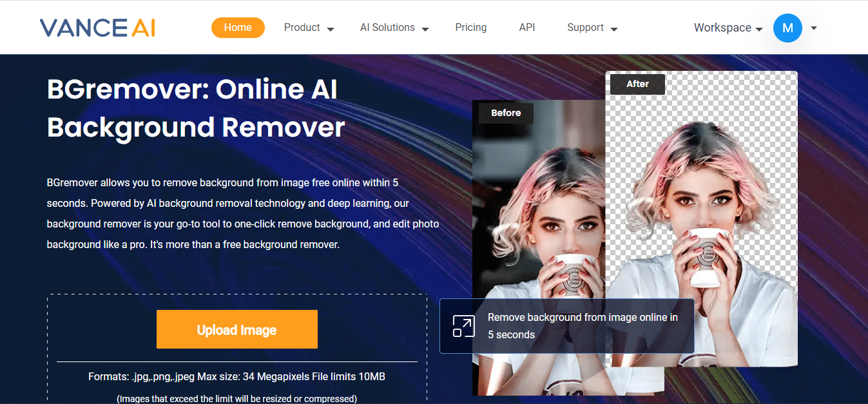Expand the Workspace dropdown arrow
The height and width of the screenshot is (404, 868).
click(x=758, y=30)
